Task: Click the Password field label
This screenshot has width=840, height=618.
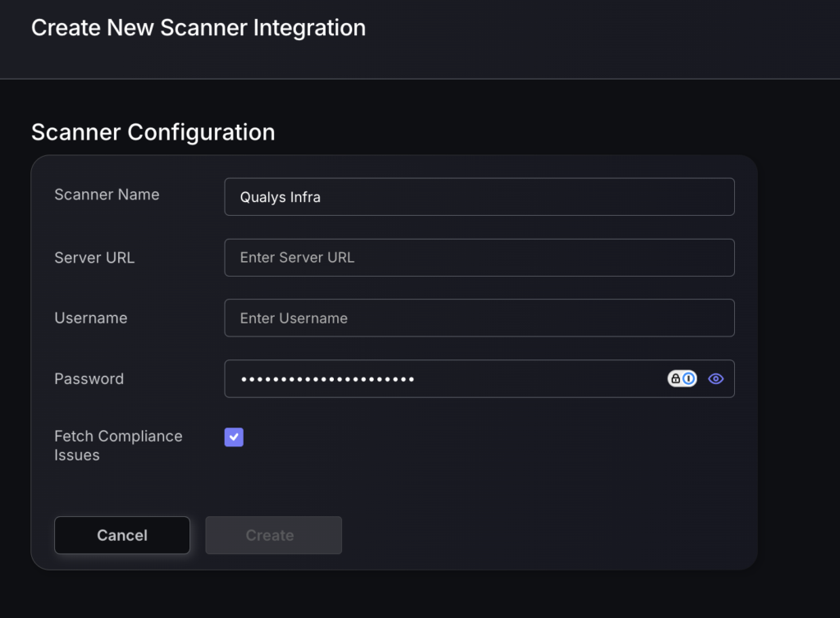Action: point(89,378)
